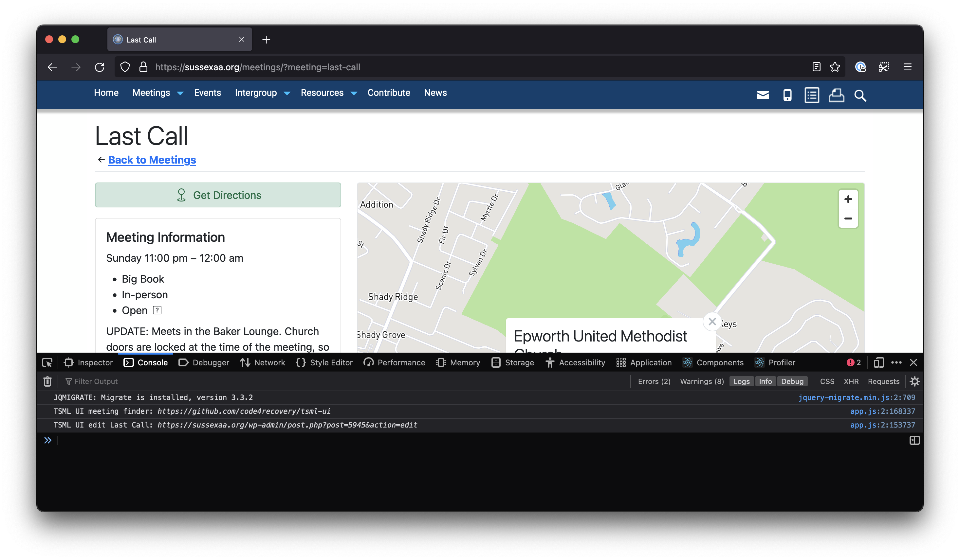Switch to the Network tab in DevTools
Image resolution: width=960 pixels, height=560 pixels.
(x=263, y=363)
